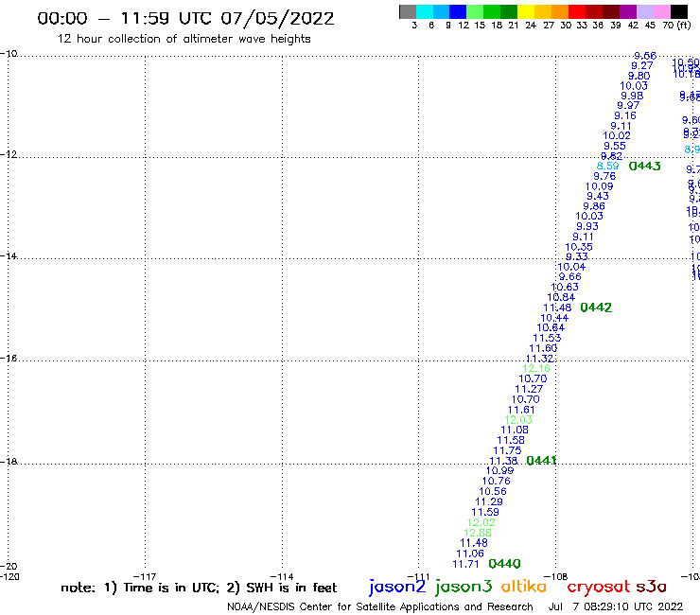700x615 pixels.
Task: Click the 11.58 wave height value
Action: click(x=511, y=440)
